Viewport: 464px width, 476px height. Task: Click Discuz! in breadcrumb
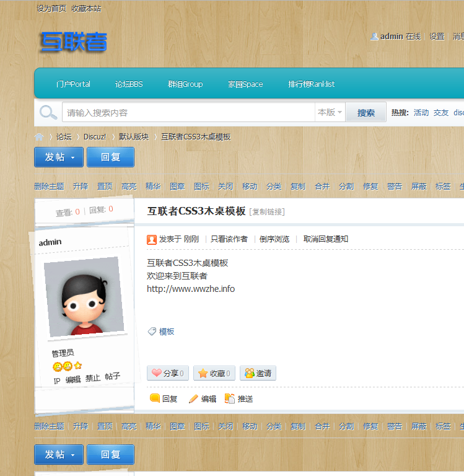(x=95, y=137)
